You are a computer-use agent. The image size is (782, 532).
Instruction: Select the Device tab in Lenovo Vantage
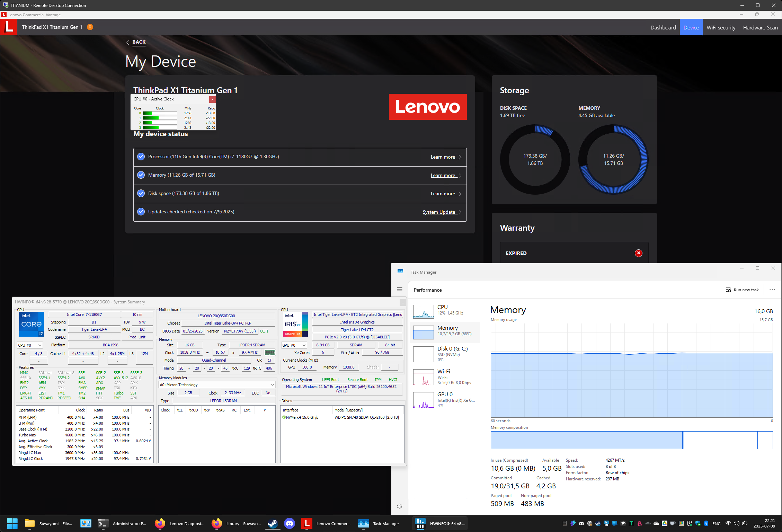point(691,27)
